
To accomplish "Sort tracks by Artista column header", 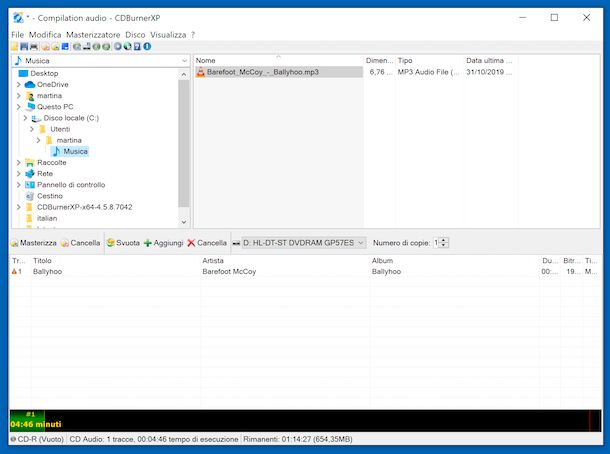I will point(285,261).
